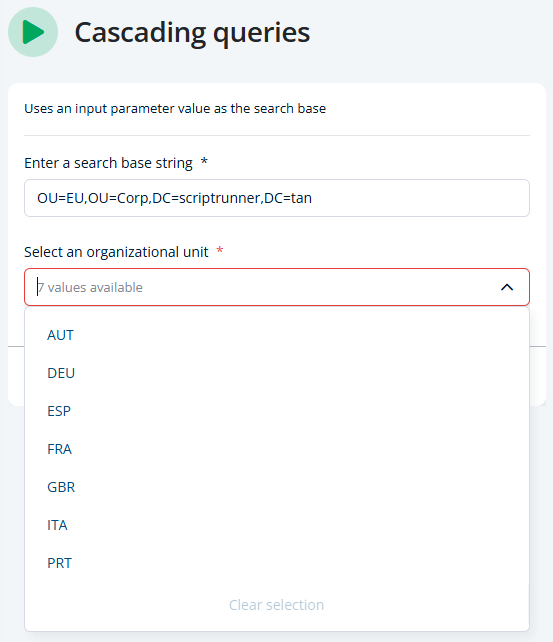Click the green play icon
The image size is (553, 642).
(x=33, y=32)
